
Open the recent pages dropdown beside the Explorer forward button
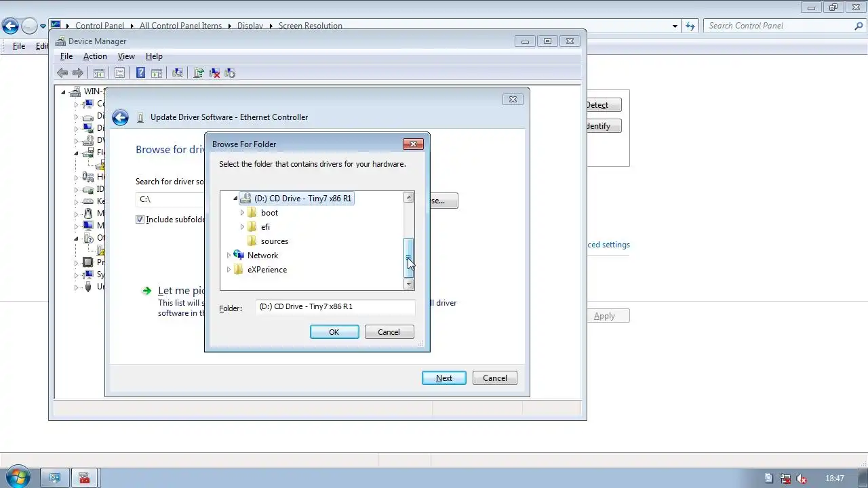pyautogui.click(x=43, y=26)
